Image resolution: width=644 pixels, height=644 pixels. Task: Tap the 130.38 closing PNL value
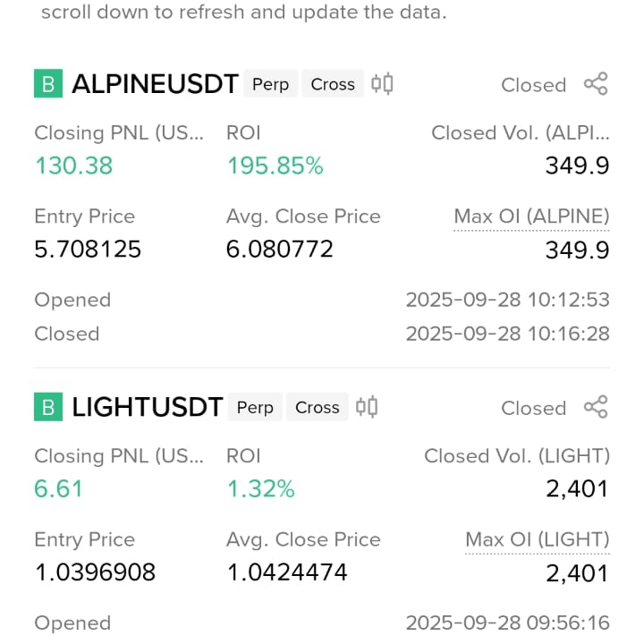[x=74, y=166]
